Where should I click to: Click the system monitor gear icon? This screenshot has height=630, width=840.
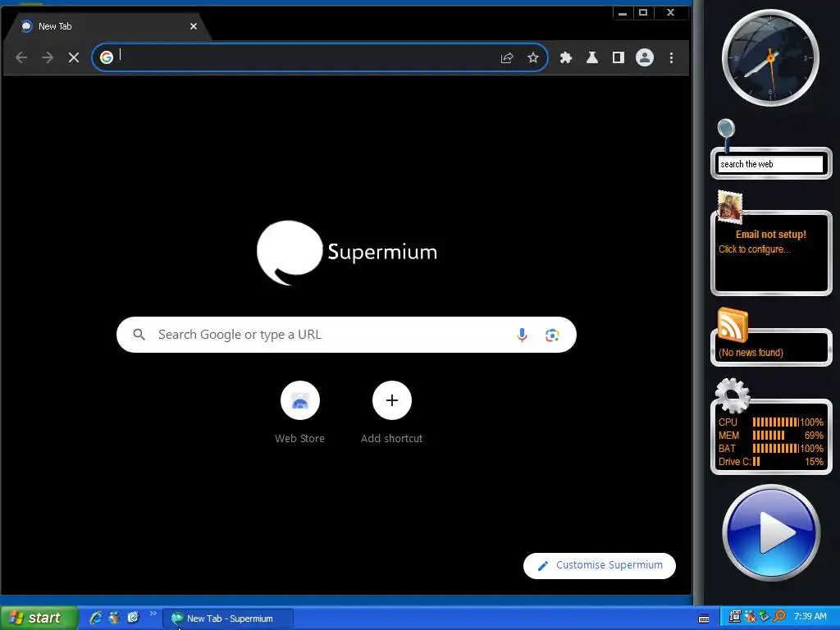733,396
